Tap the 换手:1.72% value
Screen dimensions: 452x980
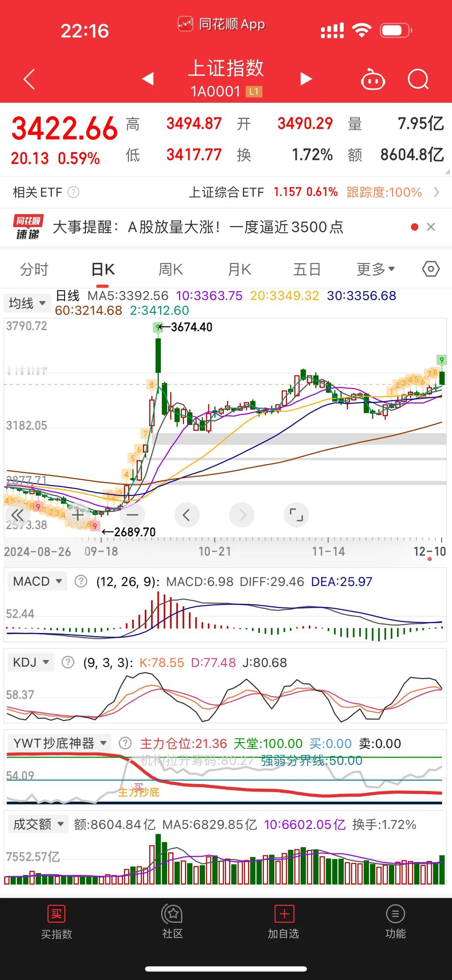tap(384, 825)
